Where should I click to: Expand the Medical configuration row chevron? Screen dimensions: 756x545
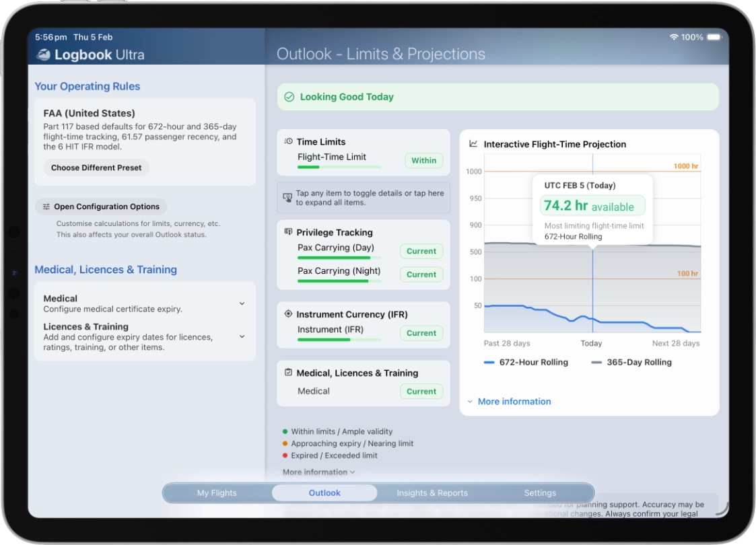pyautogui.click(x=242, y=303)
